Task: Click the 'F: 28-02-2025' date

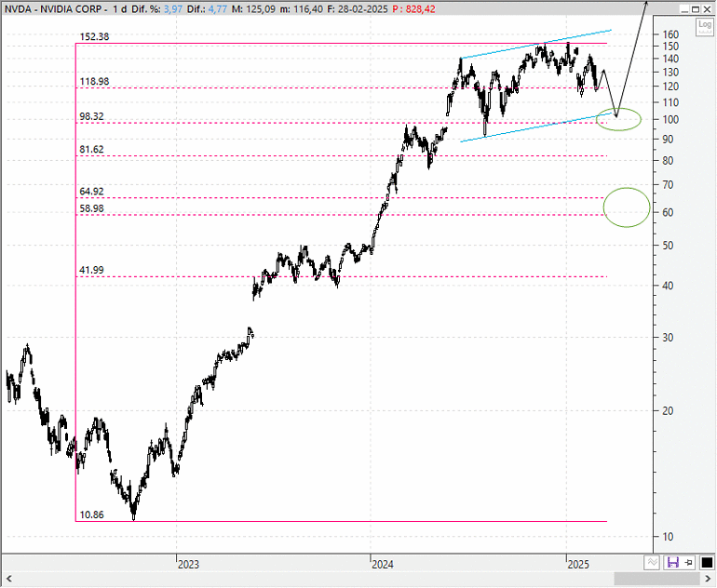Action: point(358,9)
